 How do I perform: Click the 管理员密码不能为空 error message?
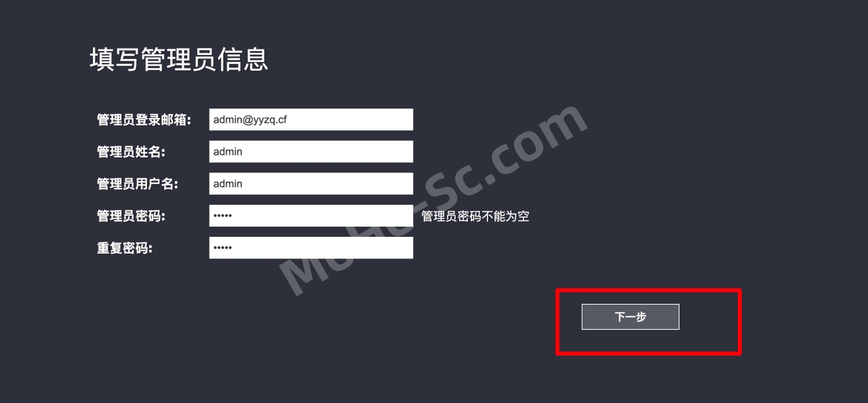tap(475, 216)
